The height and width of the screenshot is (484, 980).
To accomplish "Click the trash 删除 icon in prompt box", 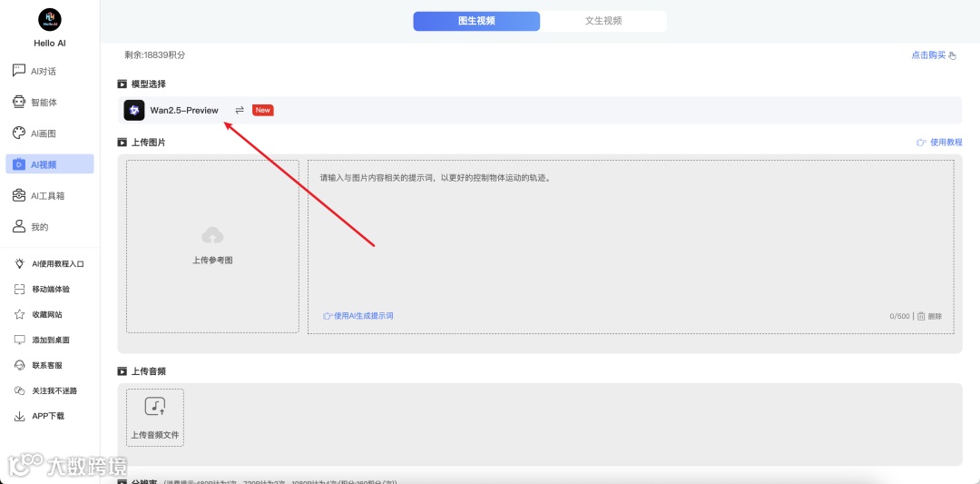I will click(x=921, y=316).
